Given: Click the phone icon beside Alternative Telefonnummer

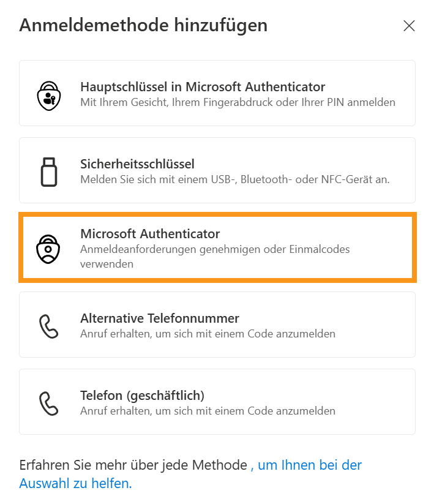Looking at the screenshot, I should point(49,325).
